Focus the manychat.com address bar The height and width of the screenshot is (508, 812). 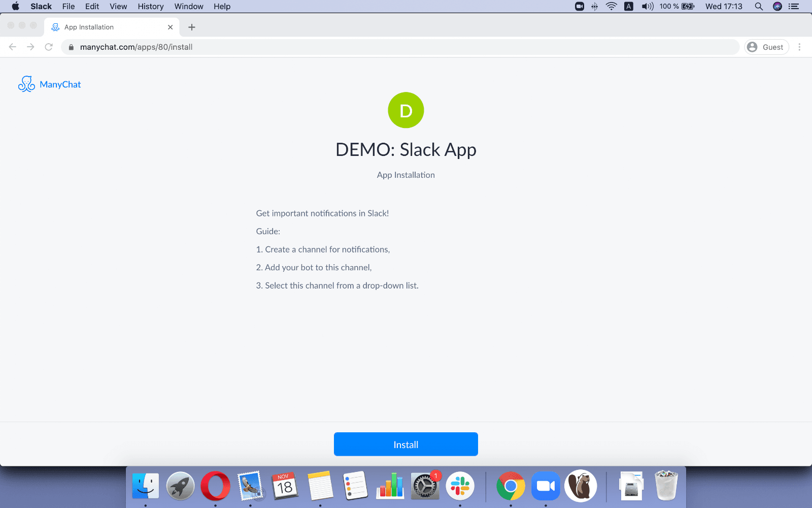click(x=400, y=47)
